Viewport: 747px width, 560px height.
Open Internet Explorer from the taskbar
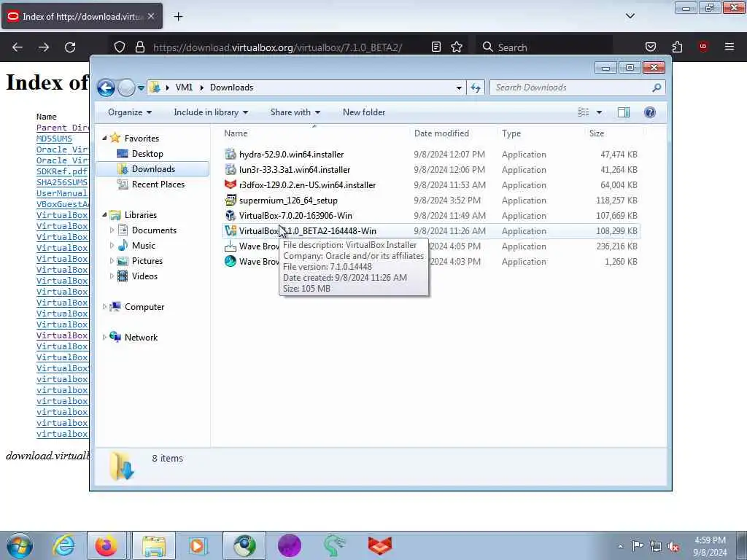(x=63, y=545)
